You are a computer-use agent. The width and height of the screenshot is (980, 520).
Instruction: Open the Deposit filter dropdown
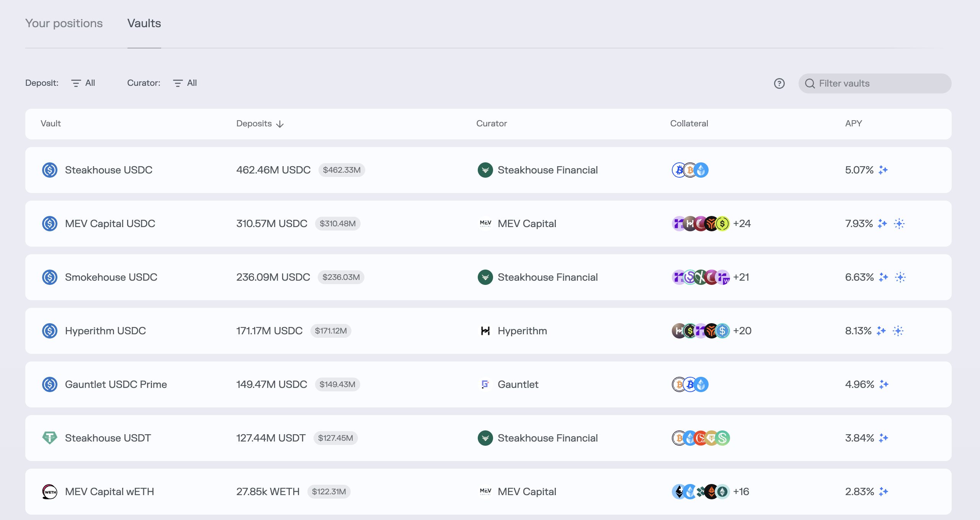(83, 83)
